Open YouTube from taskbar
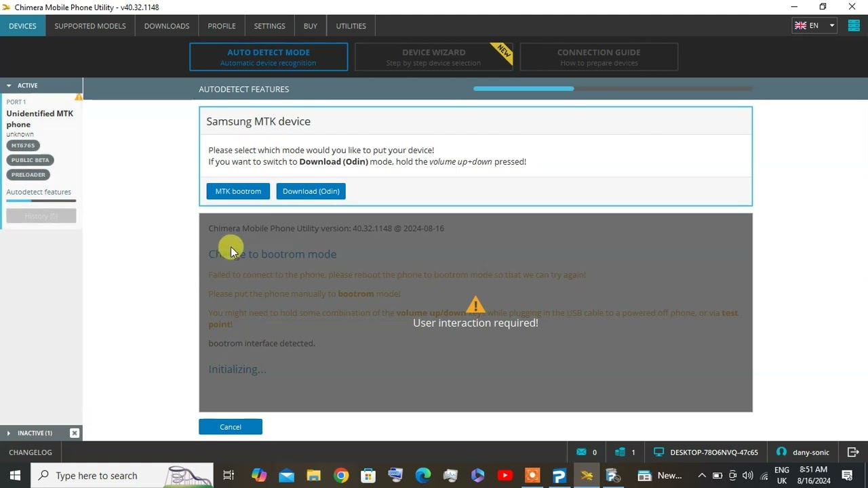 pyautogui.click(x=505, y=475)
